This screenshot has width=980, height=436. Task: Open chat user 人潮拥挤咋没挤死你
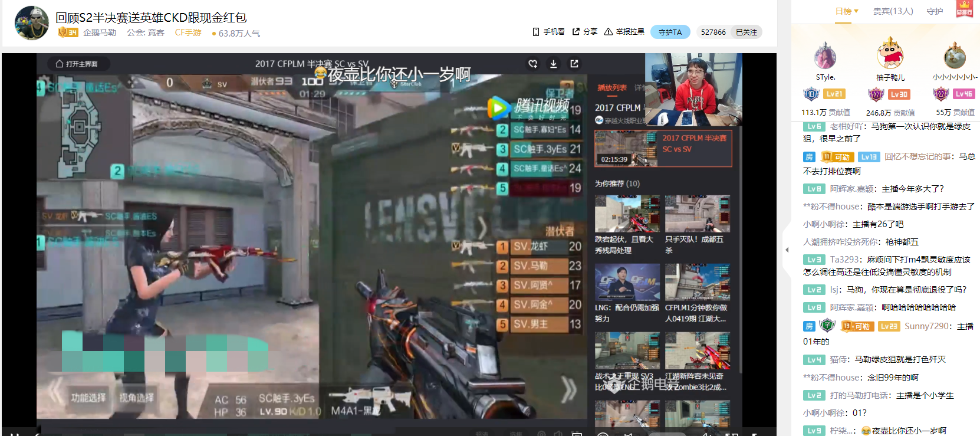(x=841, y=241)
